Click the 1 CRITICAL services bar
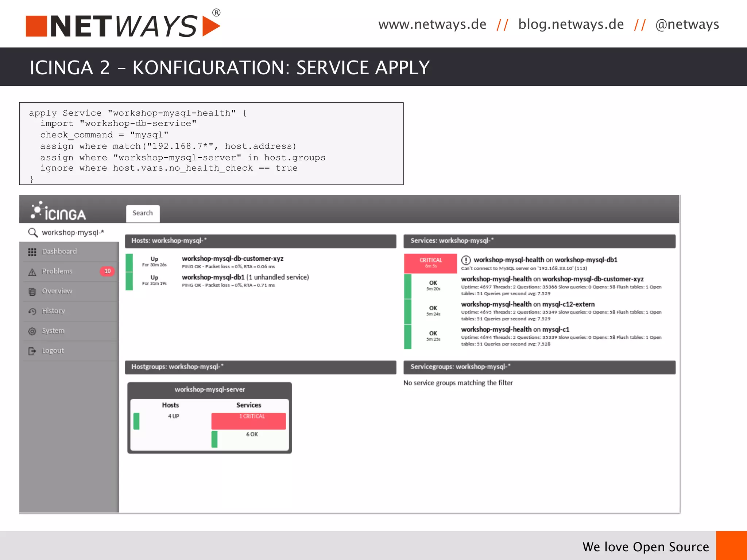Viewport: 747px width, 560px height. click(x=248, y=421)
